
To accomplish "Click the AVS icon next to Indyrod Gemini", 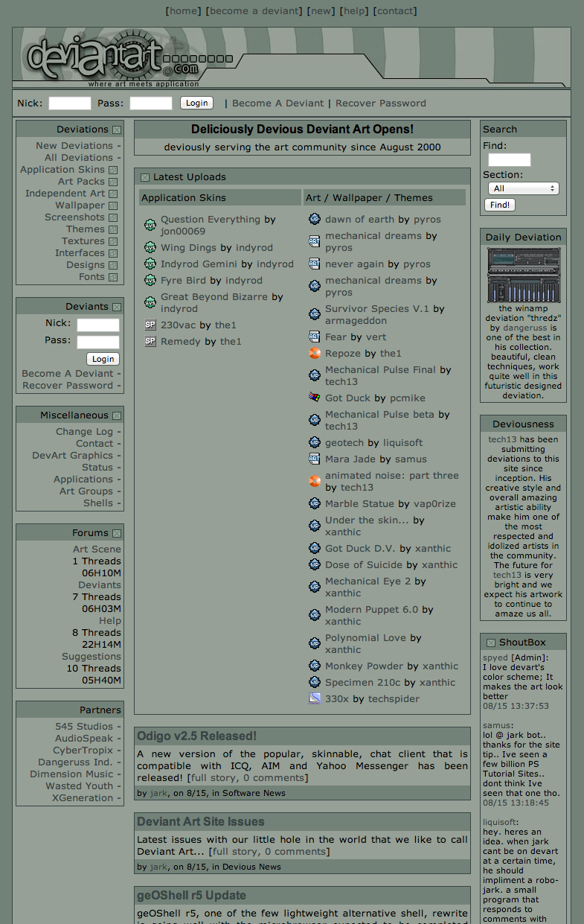I will (x=150, y=264).
